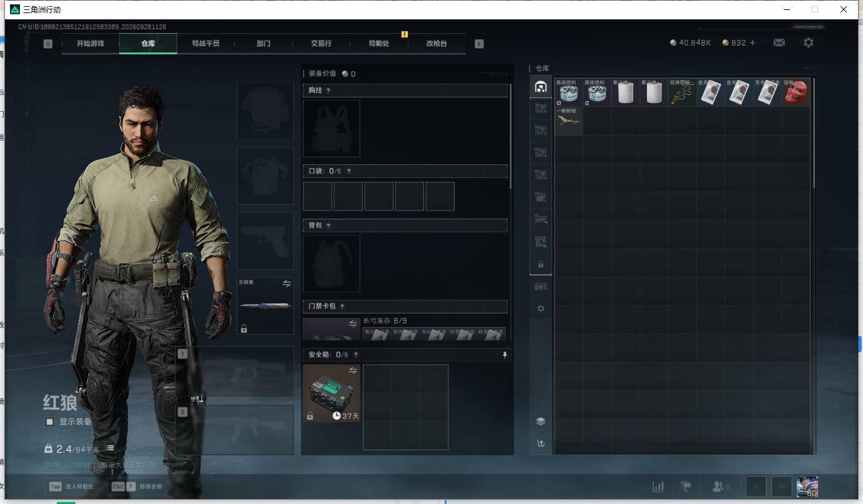Viewport: 863px width, 504px height.
Task: Click the help icon beside 胸挂
Action: 328,91
